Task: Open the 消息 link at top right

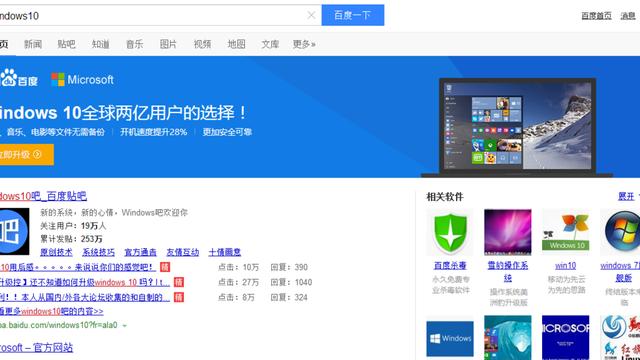Action: coord(628,16)
